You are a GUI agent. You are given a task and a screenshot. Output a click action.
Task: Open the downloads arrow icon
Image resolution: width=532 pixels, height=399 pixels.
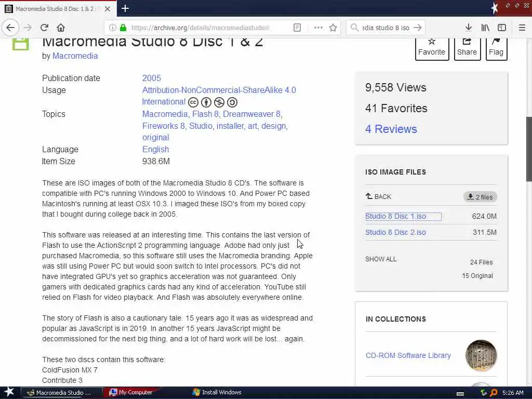pyautogui.click(x=469, y=28)
